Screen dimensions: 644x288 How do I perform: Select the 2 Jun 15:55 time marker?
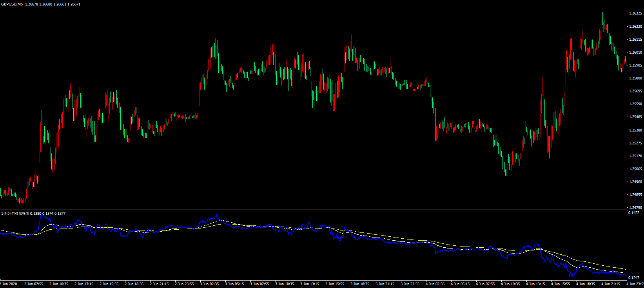[x=109, y=284]
